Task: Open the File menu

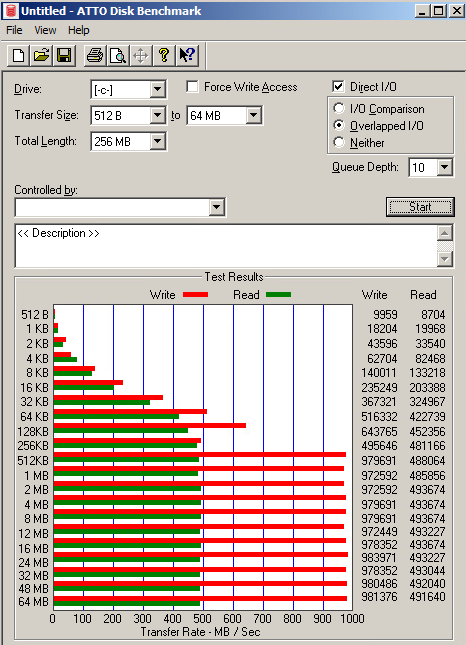Action: [x=14, y=30]
